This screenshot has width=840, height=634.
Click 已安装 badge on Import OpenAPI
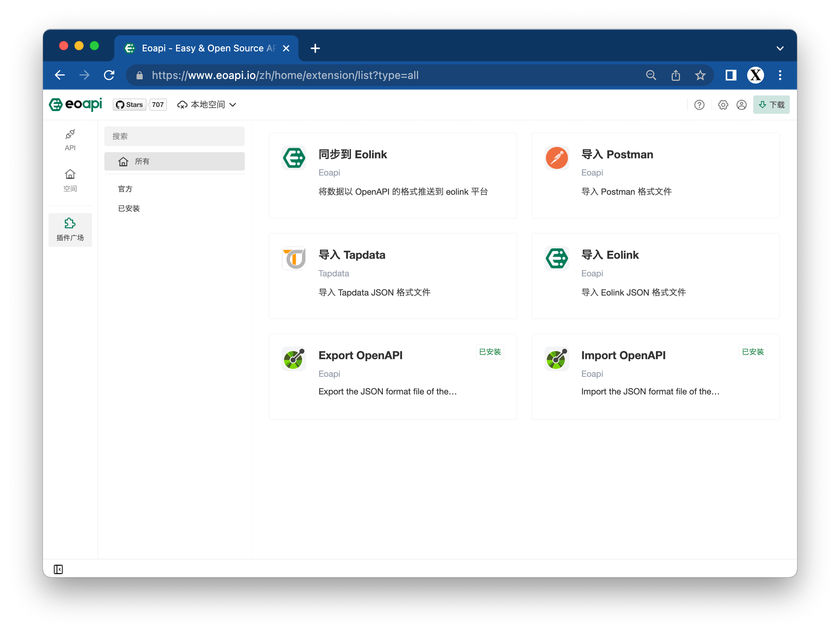[x=753, y=352]
